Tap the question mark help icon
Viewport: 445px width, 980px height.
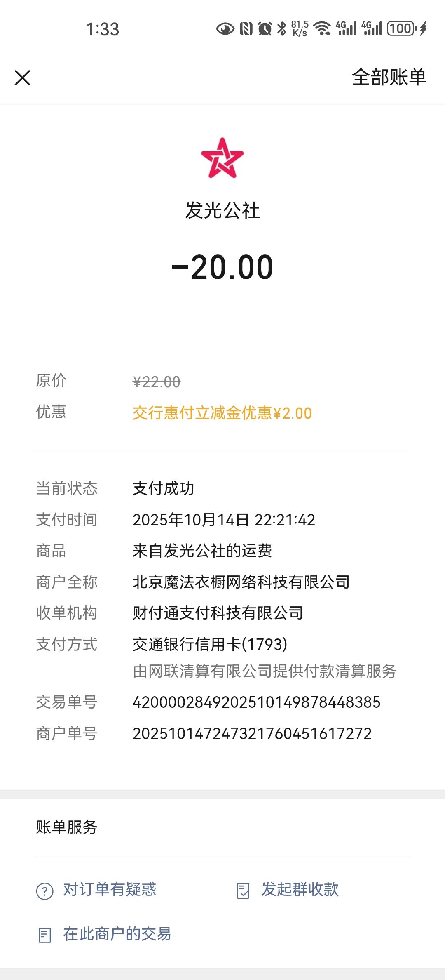(x=44, y=891)
